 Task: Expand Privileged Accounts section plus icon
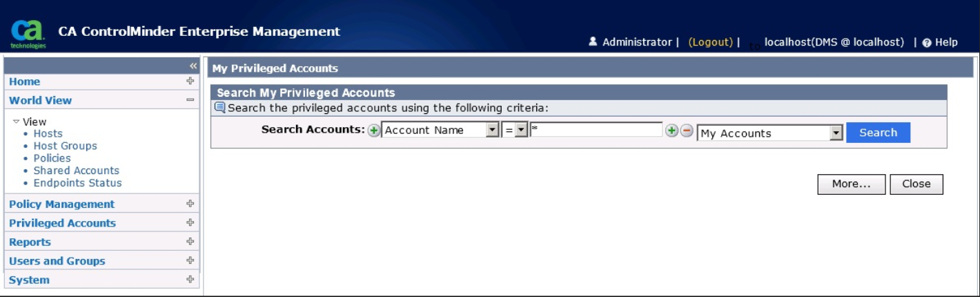(190, 222)
